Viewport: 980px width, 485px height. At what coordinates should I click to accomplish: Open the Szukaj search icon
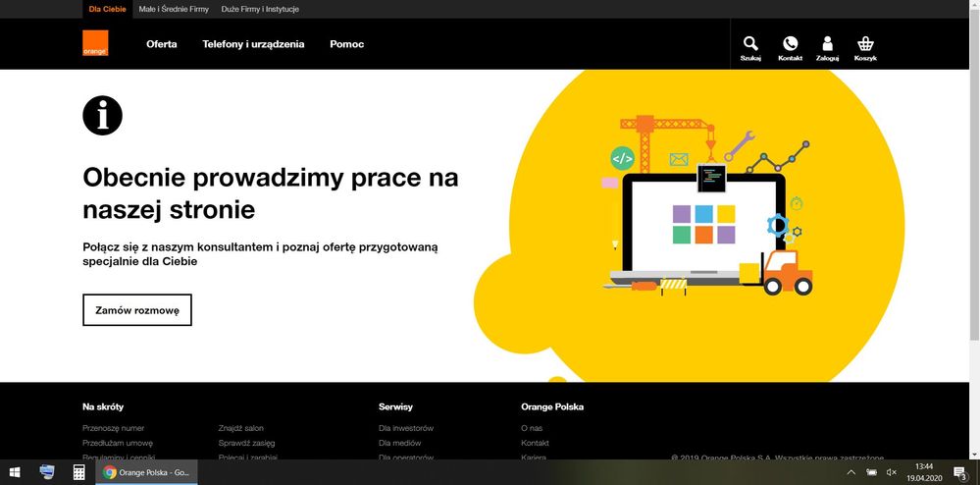pyautogui.click(x=750, y=48)
